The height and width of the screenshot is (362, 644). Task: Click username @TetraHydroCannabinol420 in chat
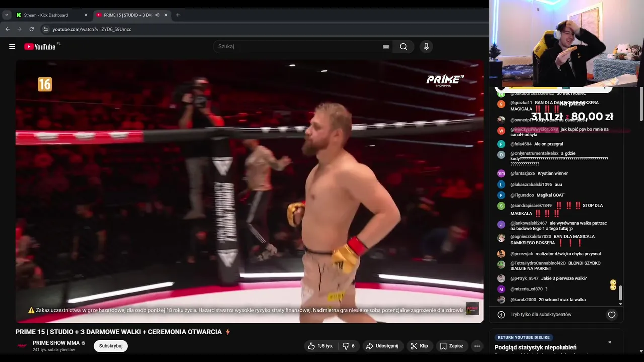coord(538,263)
